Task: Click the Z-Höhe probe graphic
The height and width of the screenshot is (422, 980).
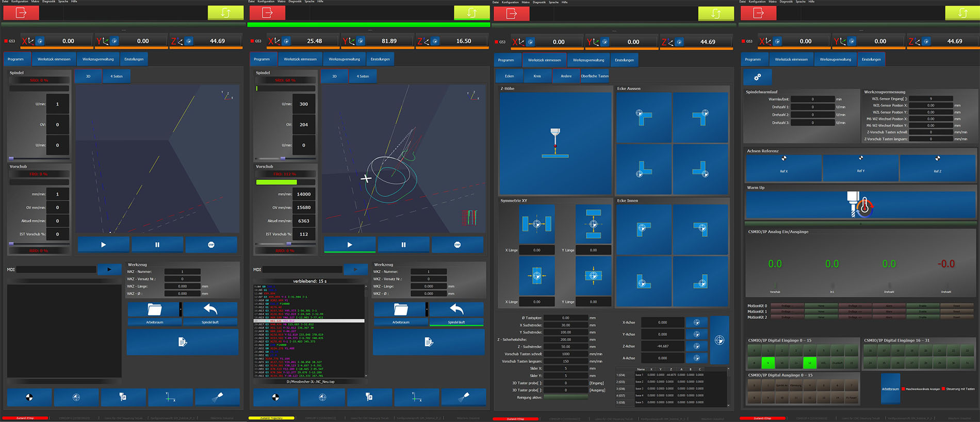Action: tap(555, 143)
